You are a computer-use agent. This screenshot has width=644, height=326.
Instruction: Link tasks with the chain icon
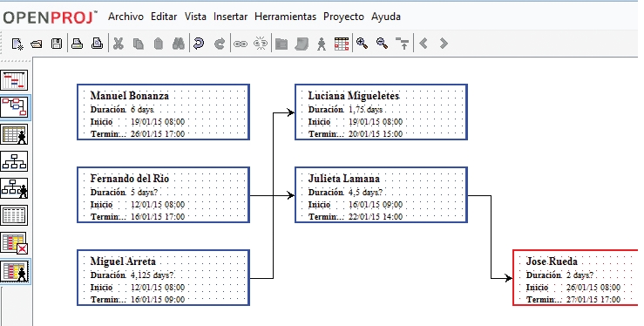[x=241, y=44]
